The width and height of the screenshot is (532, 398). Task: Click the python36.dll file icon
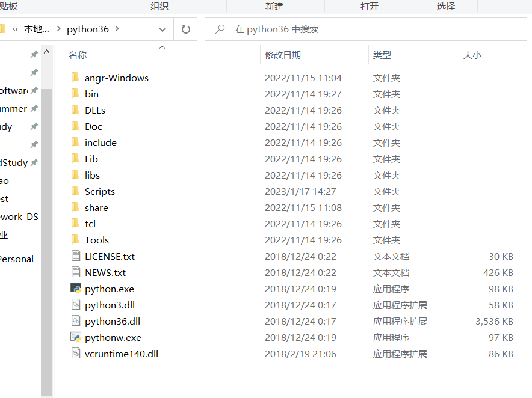click(x=76, y=321)
